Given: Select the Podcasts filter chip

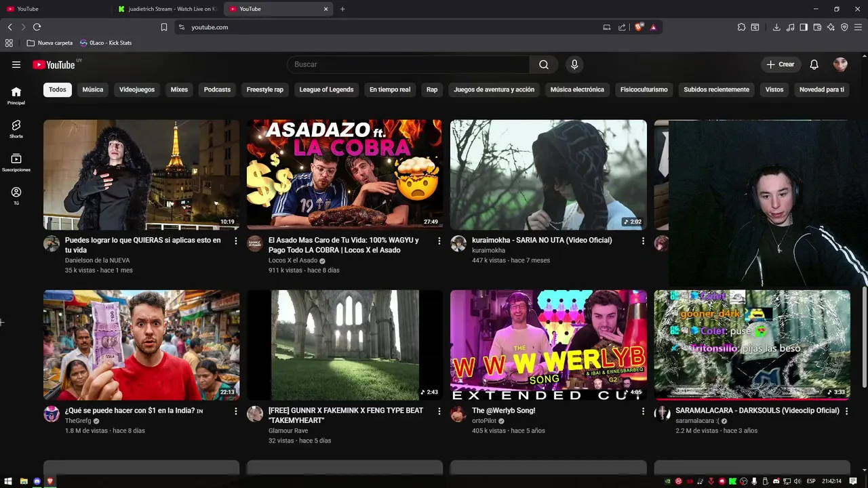Looking at the screenshot, I should coord(217,89).
